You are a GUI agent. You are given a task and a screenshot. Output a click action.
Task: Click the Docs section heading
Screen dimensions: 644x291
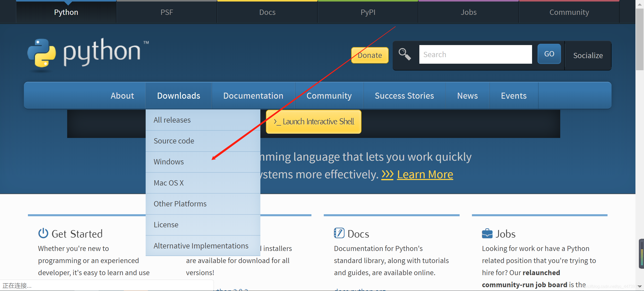(x=358, y=234)
